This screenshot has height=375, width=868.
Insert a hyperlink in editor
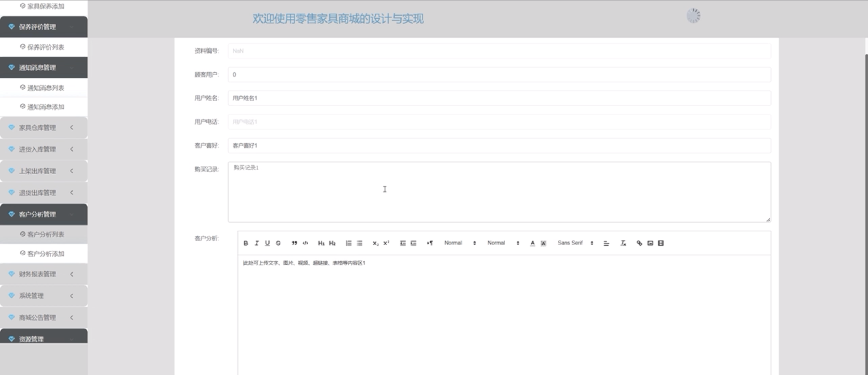point(639,243)
